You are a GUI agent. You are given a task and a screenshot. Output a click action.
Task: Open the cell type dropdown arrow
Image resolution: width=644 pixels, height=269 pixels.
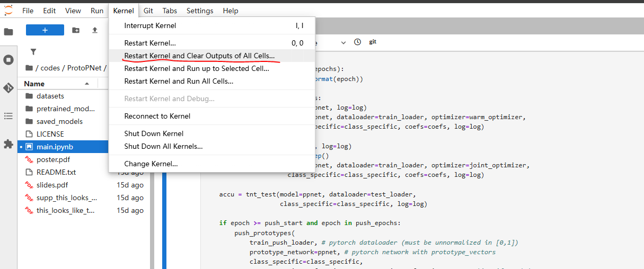[343, 42]
